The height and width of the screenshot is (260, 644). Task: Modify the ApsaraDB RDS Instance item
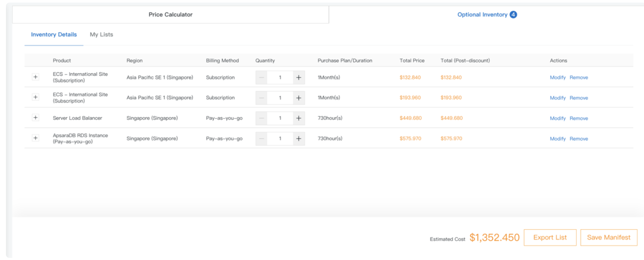[x=558, y=138]
